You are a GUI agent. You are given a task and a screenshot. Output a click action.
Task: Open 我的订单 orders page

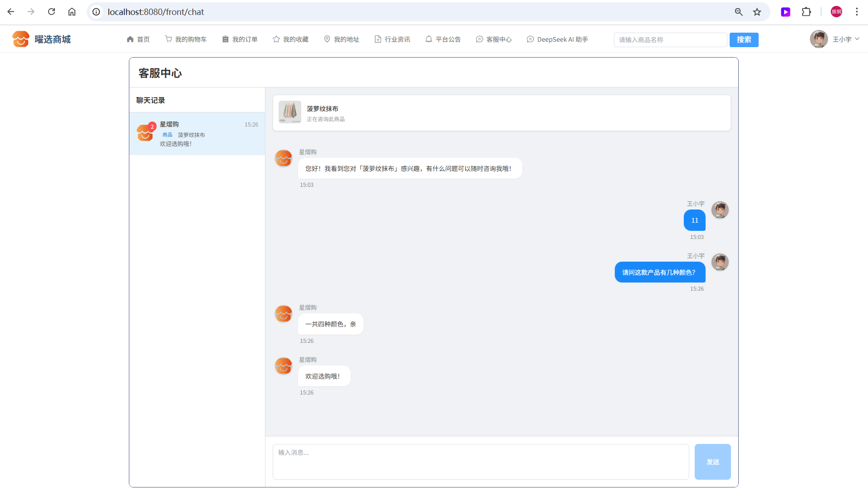click(240, 39)
